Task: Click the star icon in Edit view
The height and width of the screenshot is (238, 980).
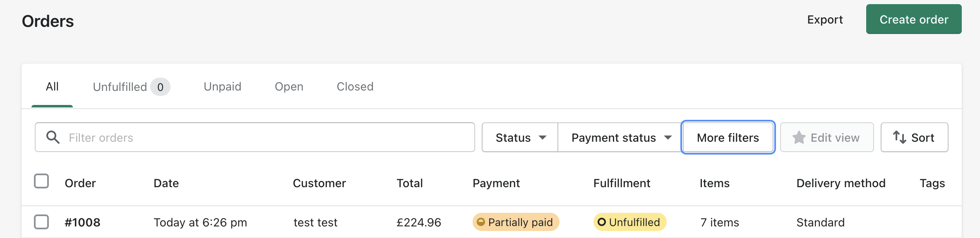Action: coord(799,138)
